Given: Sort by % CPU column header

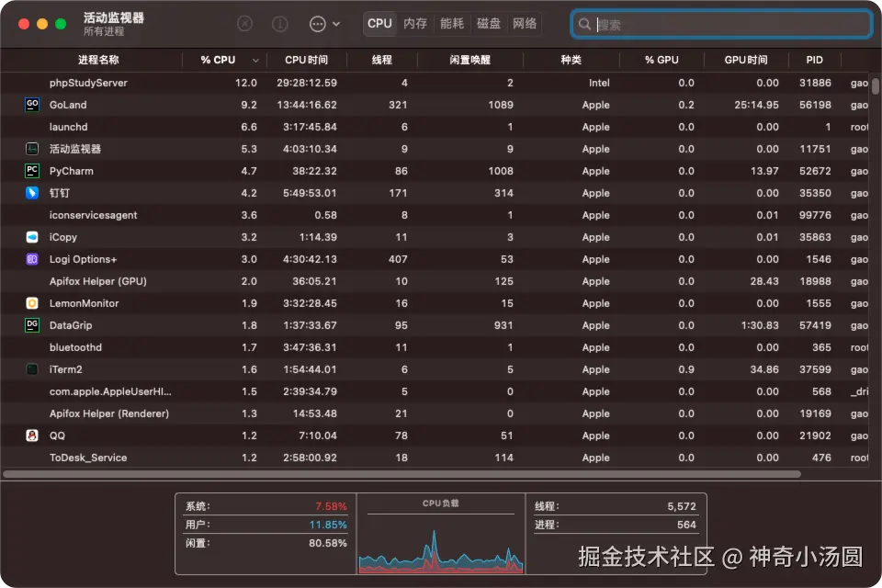Looking at the screenshot, I should click(x=218, y=60).
